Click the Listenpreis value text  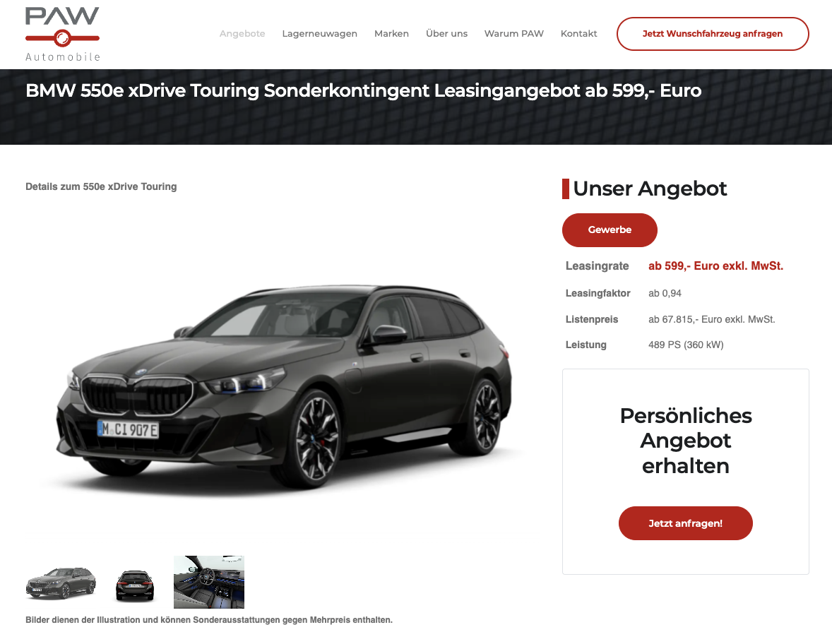click(711, 319)
